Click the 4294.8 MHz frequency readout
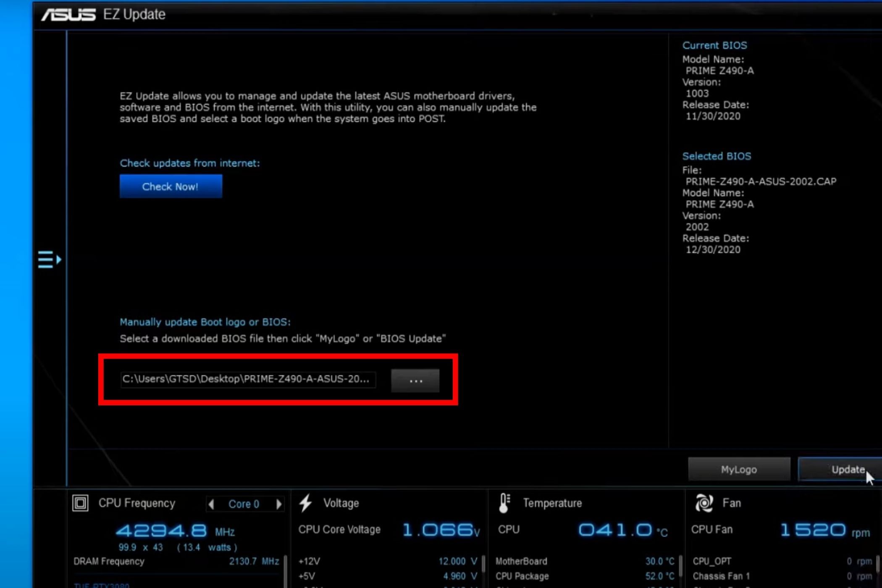Screen dimensions: 882x588 click(x=162, y=531)
